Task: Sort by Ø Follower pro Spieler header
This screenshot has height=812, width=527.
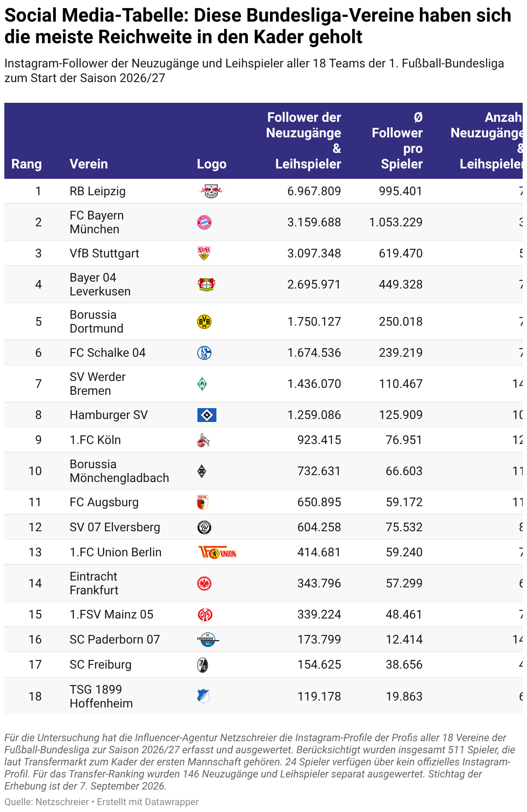Action: pyautogui.click(x=397, y=141)
